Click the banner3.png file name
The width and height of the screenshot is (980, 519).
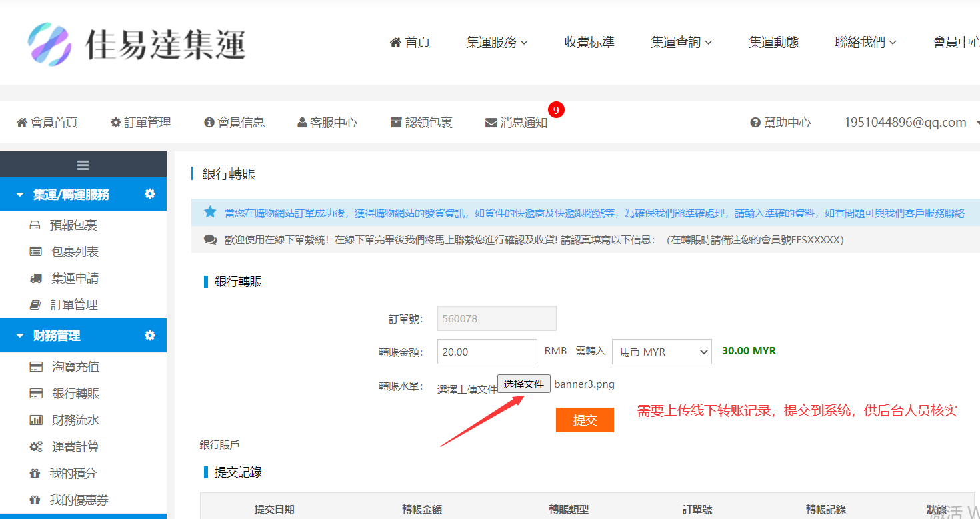(584, 384)
